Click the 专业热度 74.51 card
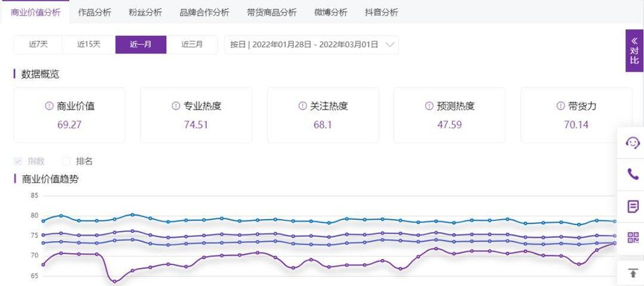 pos(196,115)
